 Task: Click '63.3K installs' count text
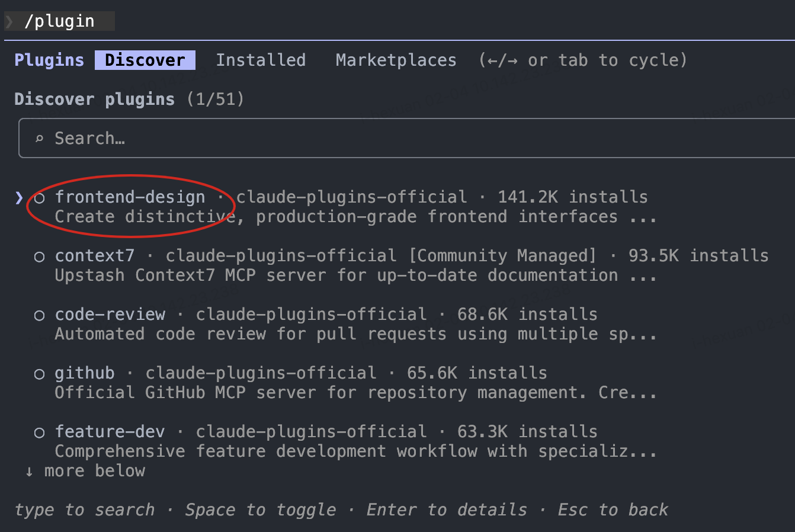[527, 431]
